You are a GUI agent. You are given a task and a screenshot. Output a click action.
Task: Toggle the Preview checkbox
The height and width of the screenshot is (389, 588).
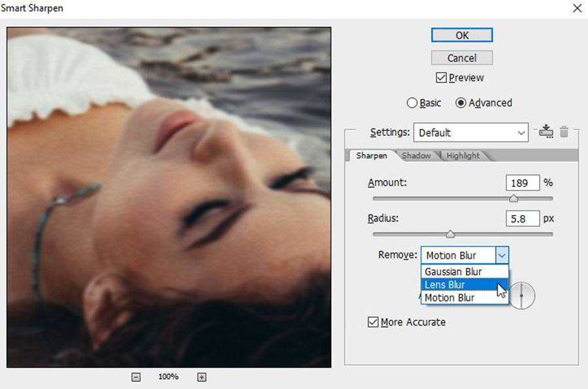point(441,78)
